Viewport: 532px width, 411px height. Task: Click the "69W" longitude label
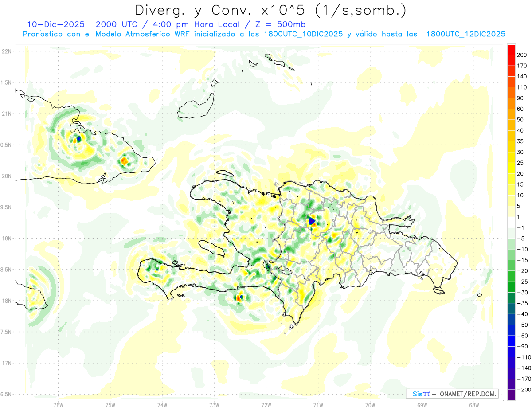tap(422, 404)
